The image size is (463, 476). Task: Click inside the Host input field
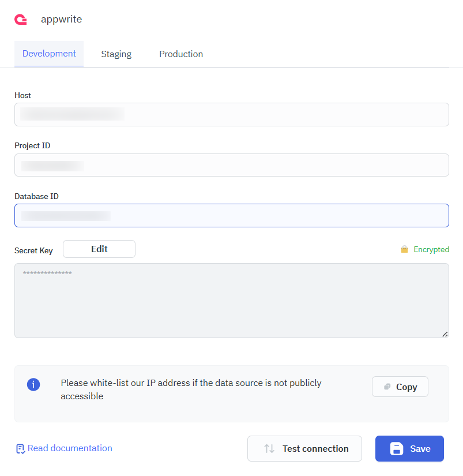[231, 114]
